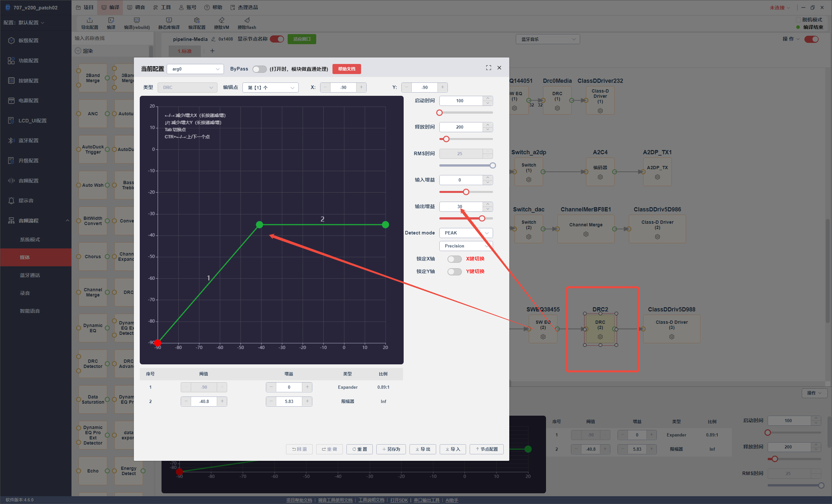Click the 导出配置 export config icon
This screenshot has width=832, height=504.
pos(89,20)
